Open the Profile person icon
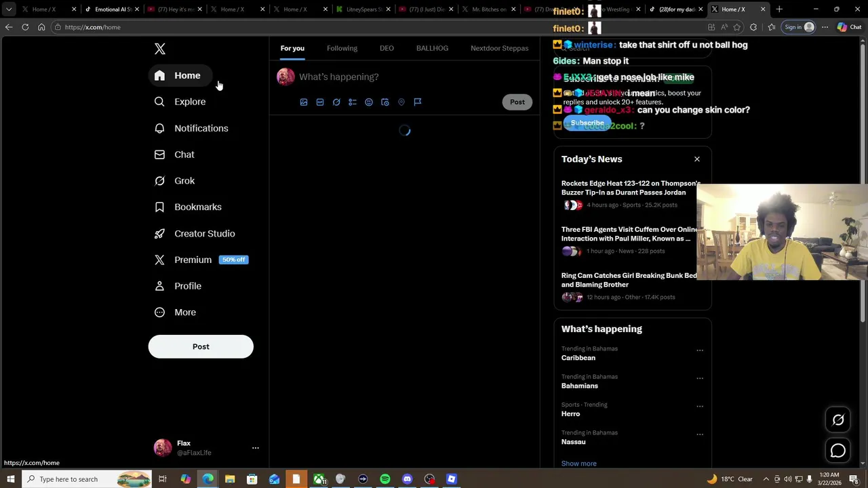Screen dimensions: 868x488 [159, 286]
